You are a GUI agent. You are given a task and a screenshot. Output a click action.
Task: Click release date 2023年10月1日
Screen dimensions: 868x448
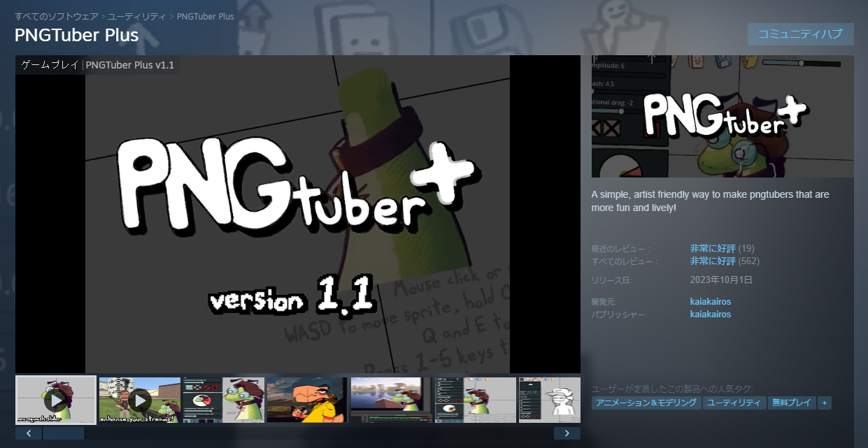coord(721,280)
